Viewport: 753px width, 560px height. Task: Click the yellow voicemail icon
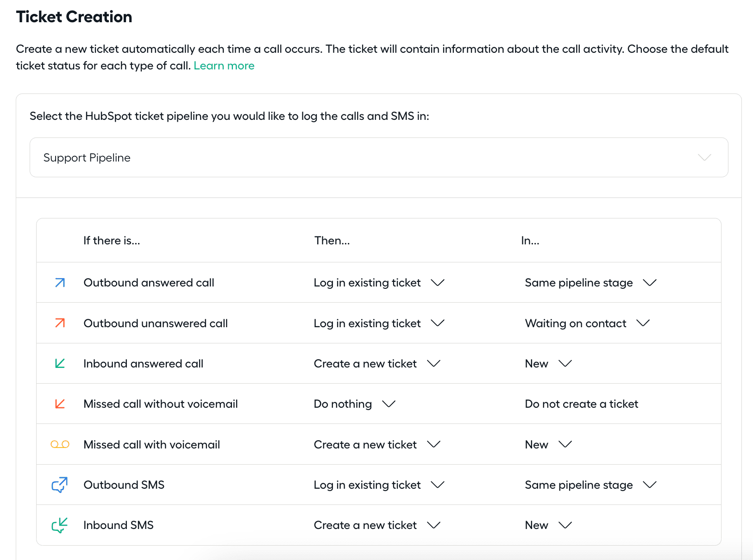60,444
